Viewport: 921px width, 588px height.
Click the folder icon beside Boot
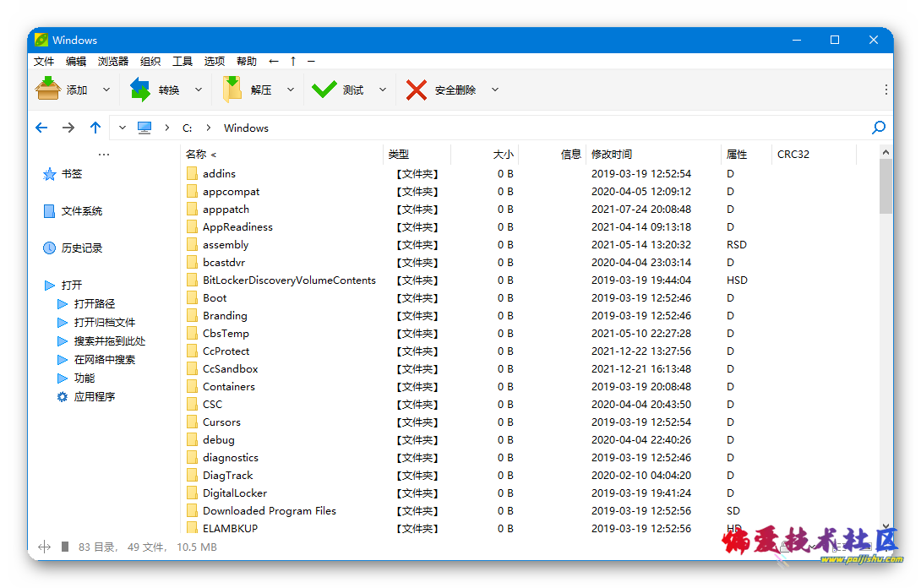(x=192, y=298)
